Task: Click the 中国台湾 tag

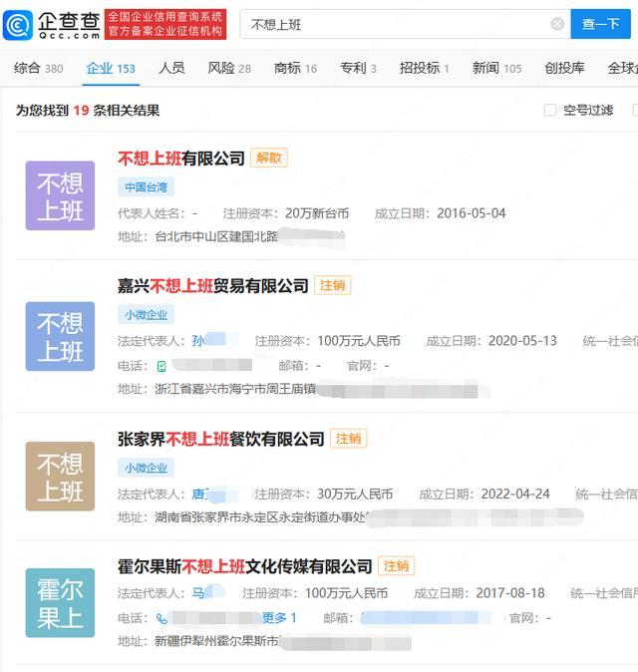Action: point(147,186)
